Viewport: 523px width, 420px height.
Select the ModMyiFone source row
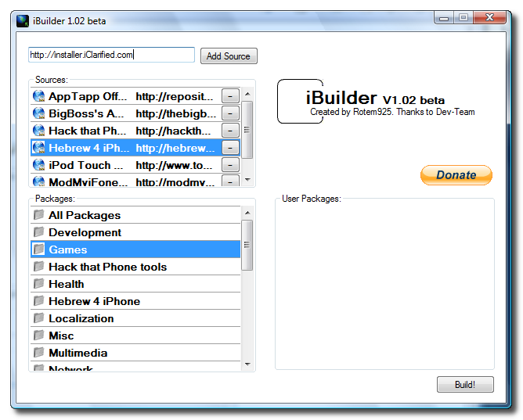coord(135,181)
